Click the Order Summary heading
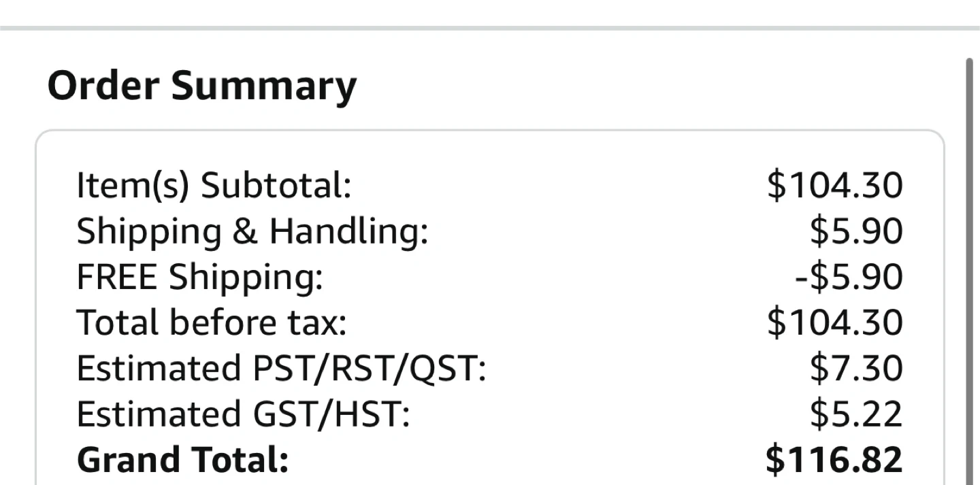Viewport: 980px width, 485px height. coord(202,87)
